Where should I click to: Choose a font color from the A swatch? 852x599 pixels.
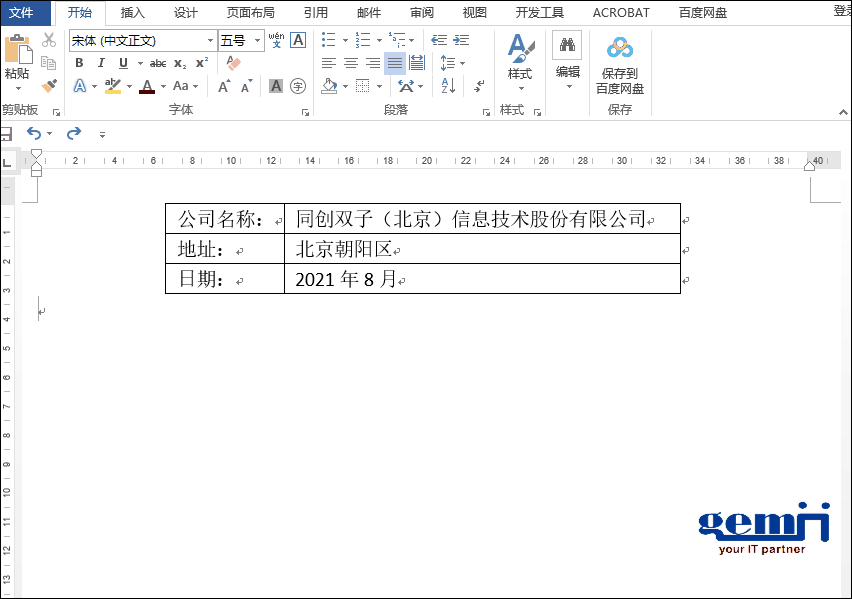[146, 85]
